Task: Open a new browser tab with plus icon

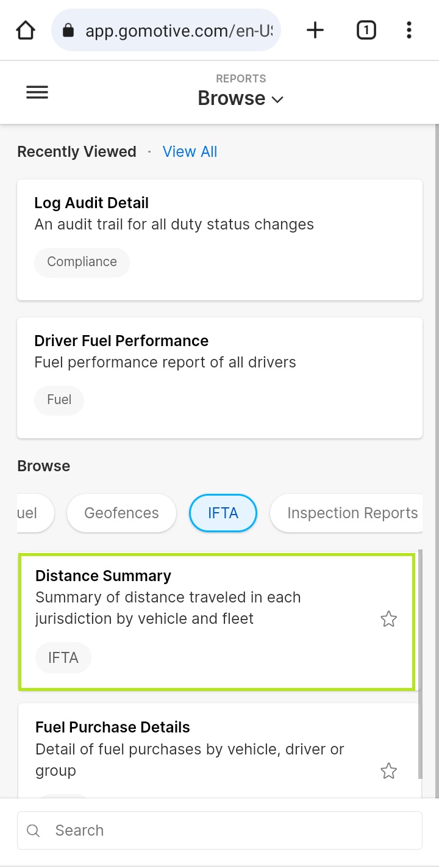Action: click(x=315, y=30)
